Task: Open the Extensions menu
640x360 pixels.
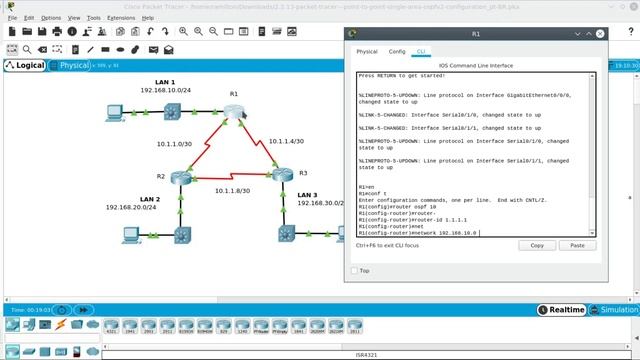Action: point(121,18)
